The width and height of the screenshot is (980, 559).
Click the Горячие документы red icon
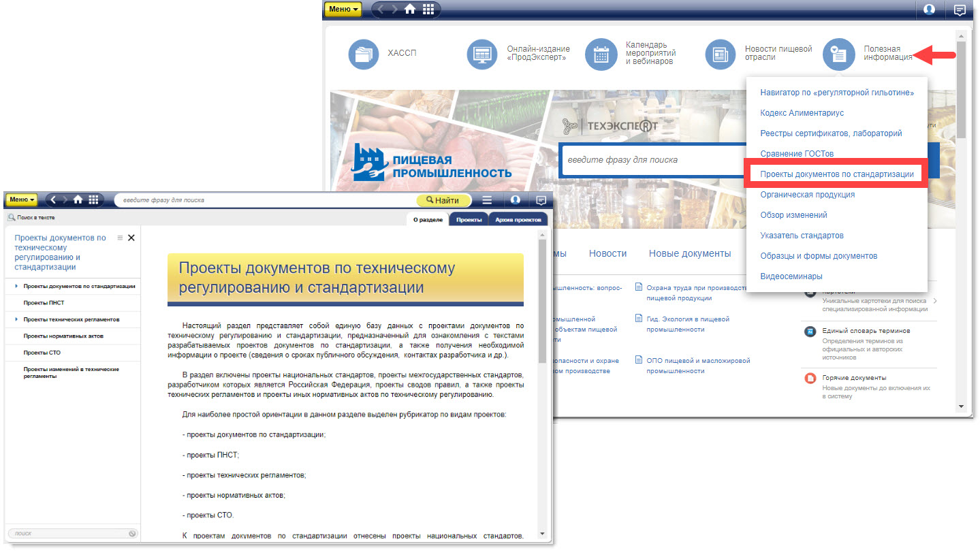pos(810,379)
